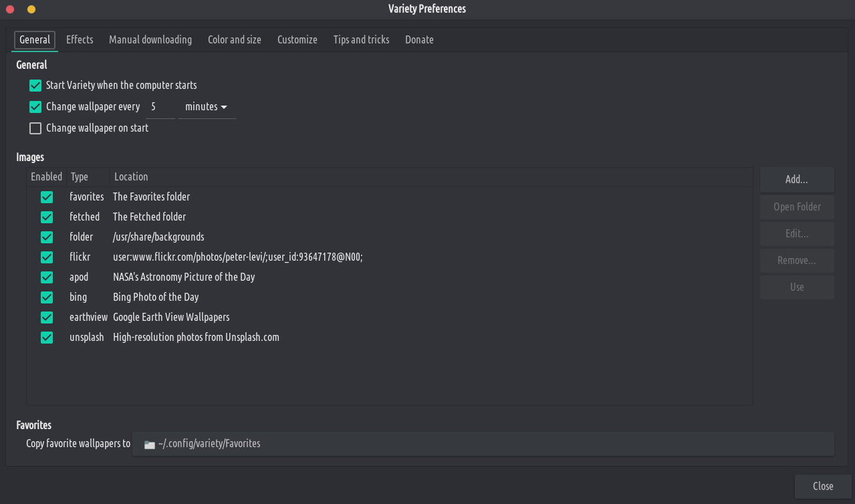Go to the Color and size tab

pyautogui.click(x=235, y=40)
